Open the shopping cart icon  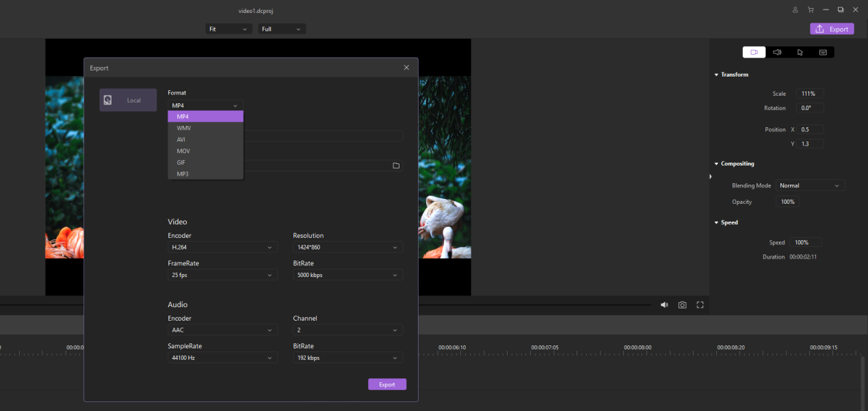811,10
